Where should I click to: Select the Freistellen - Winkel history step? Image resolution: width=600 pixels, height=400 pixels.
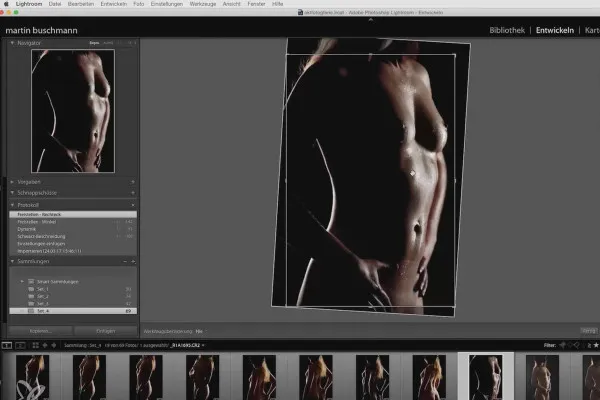click(x=73, y=222)
